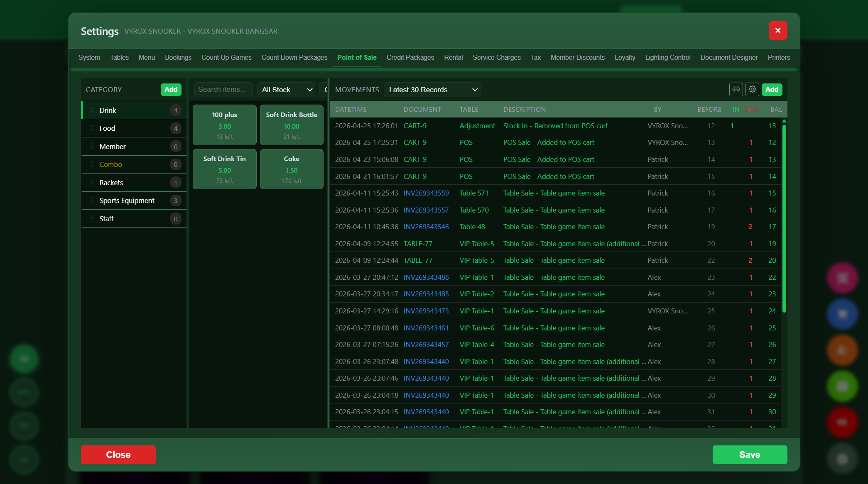Select the Combo category
The width and height of the screenshot is (868, 484).
pos(134,164)
